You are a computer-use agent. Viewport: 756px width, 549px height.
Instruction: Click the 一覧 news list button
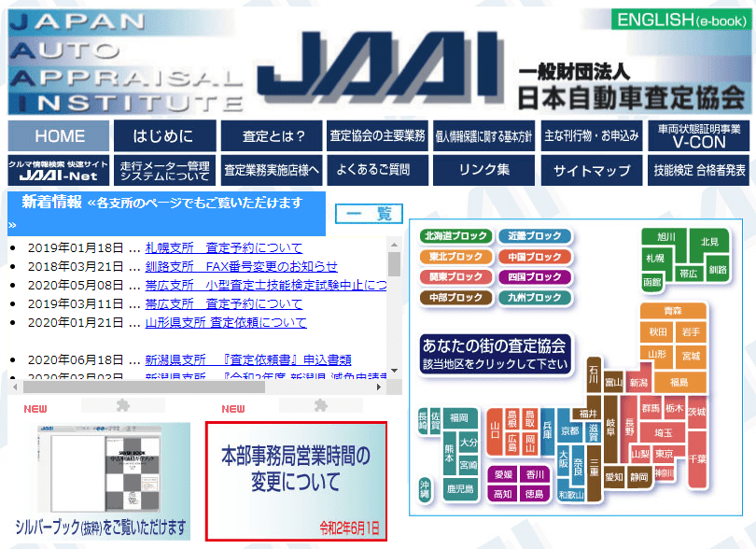pos(369,214)
